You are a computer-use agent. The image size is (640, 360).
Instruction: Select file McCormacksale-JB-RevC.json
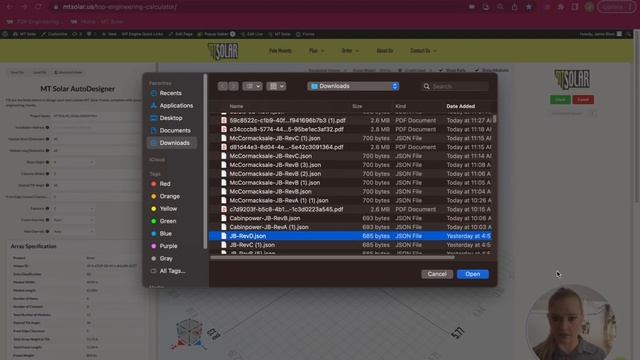coord(351,156)
